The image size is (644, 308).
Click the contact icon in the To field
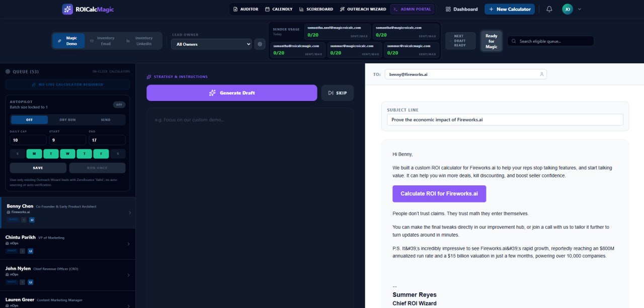click(x=541, y=74)
